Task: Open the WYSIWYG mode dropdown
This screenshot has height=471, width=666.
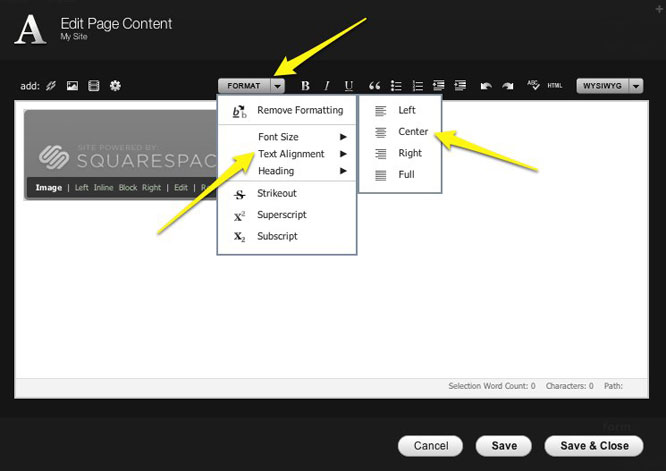Action: (635, 86)
